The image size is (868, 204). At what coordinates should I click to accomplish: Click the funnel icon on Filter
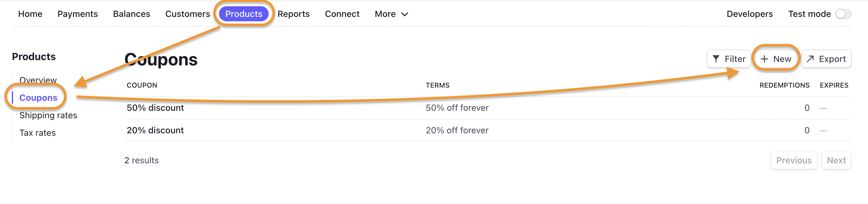pyautogui.click(x=716, y=59)
